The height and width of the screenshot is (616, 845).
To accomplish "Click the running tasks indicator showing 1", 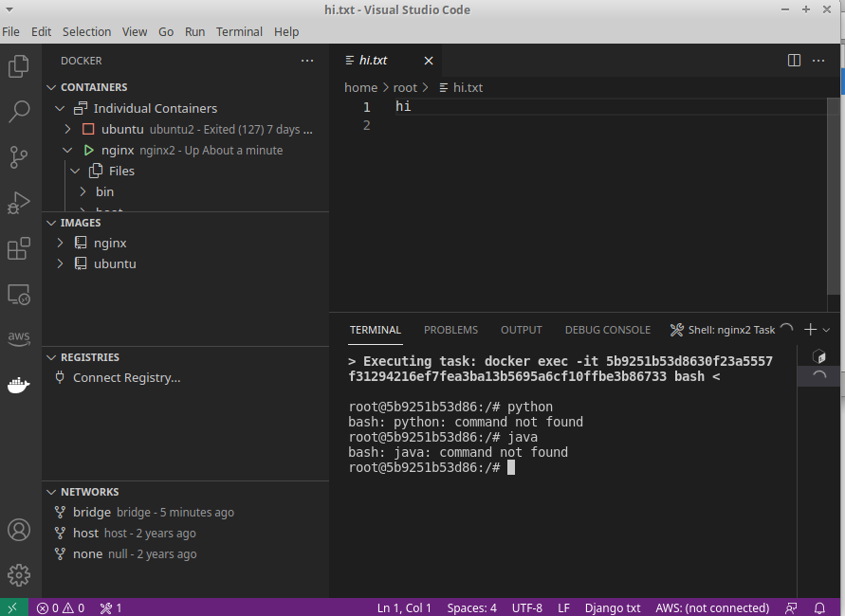I will pos(111,607).
